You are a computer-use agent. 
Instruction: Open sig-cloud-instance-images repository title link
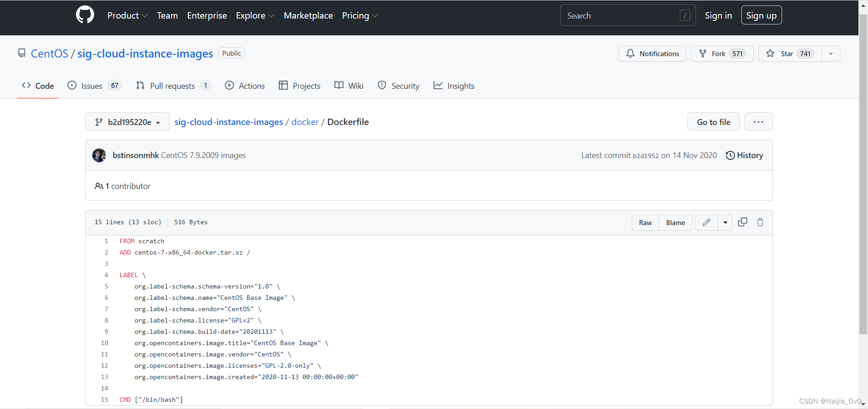pyautogui.click(x=145, y=53)
